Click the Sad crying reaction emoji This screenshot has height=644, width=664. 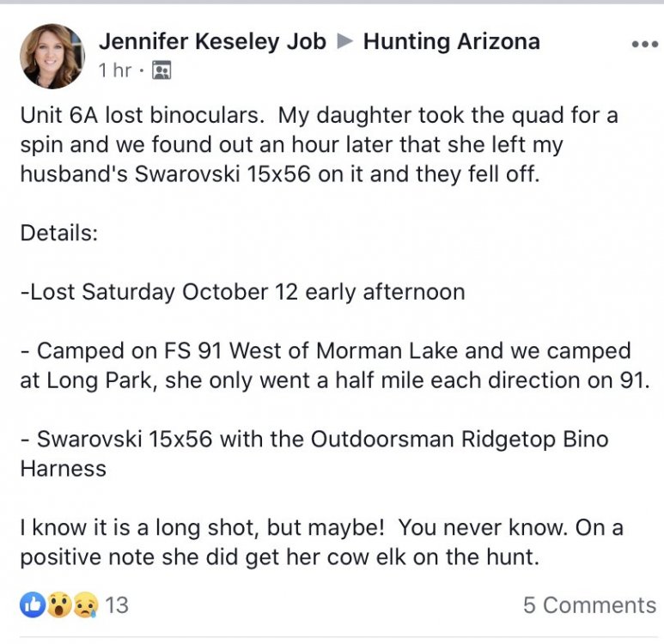[x=85, y=605]
